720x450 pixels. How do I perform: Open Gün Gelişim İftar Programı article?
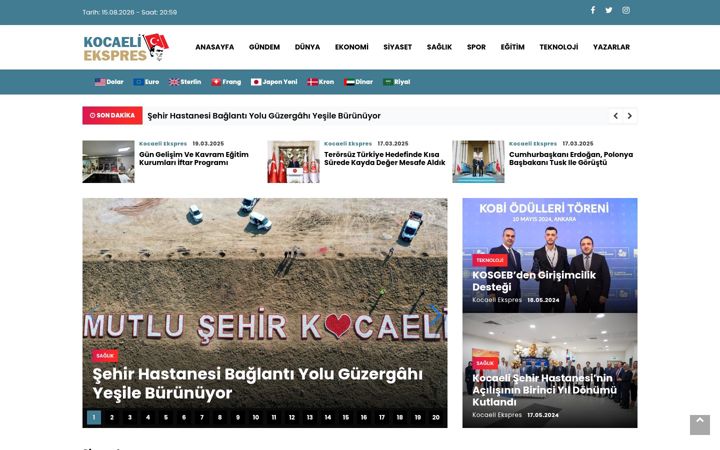click(194, 158)
